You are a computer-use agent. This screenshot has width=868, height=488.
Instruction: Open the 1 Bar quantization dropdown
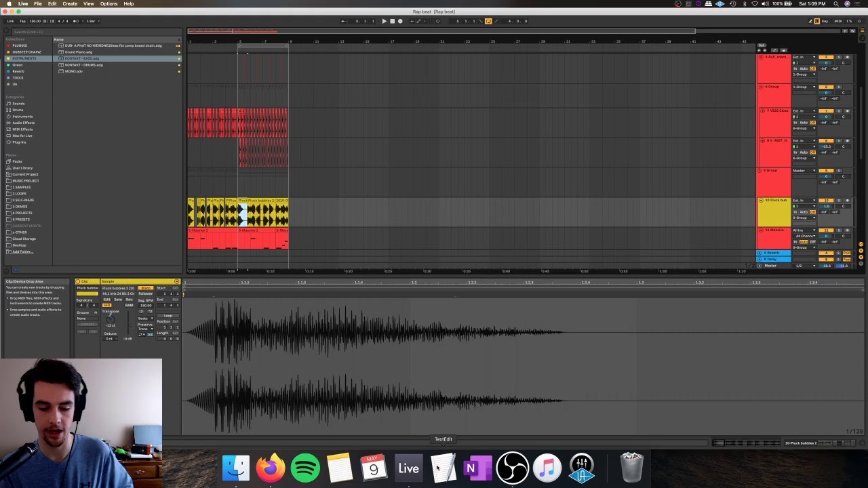pos(93,21)
